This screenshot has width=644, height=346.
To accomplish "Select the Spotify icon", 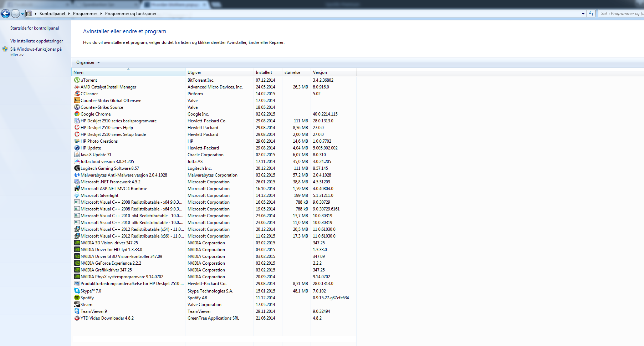I will [77, 298].
